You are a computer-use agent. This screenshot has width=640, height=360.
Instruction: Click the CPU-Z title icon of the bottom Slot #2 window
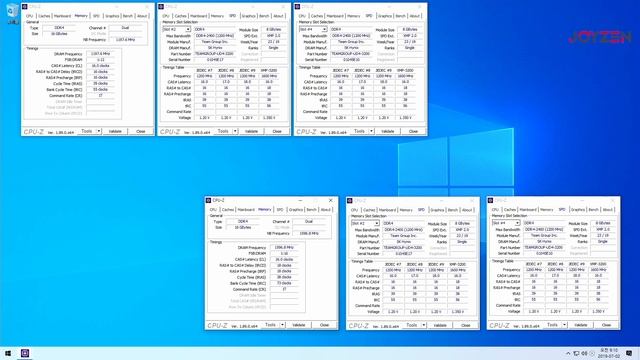coord(349,200)
